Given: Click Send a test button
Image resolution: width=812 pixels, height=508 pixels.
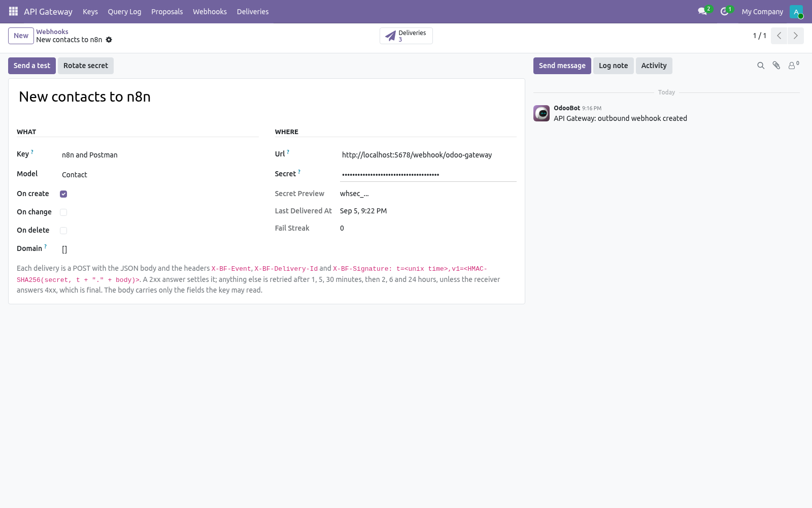Looking at the screenshot, I should 32,66.
